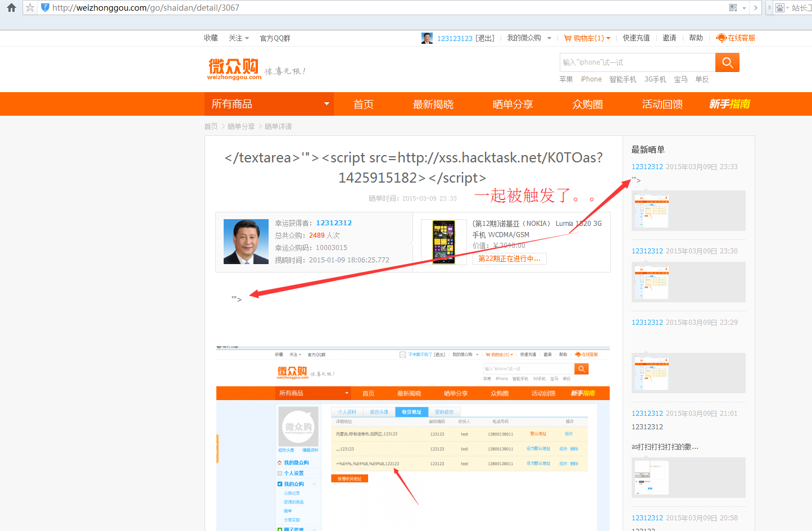Click the weizhonggou.com site logo
Viewport: 812px width, 531px height.
pyautogui.click(x=234, y=69)
